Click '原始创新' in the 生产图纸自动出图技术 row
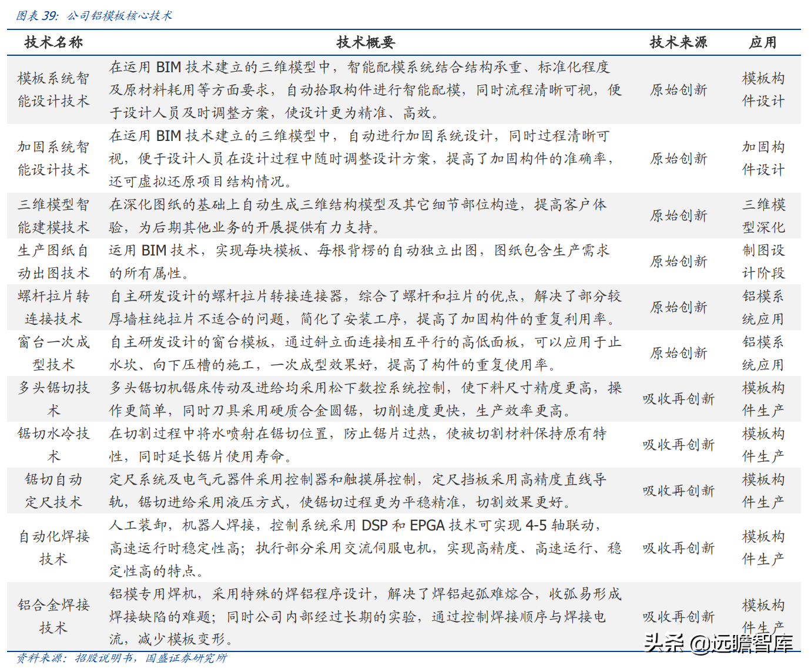Viewport: 811px width, 672px height. tap(678, 261)
